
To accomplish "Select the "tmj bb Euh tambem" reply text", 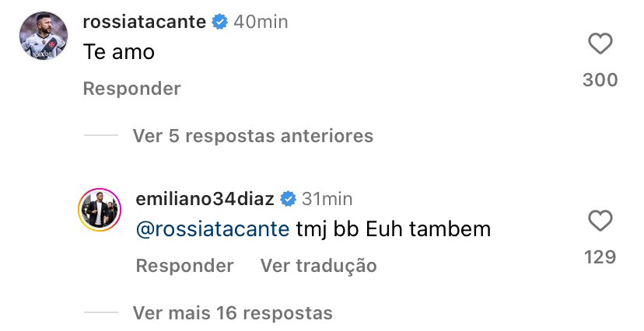I will click(394, 230).
